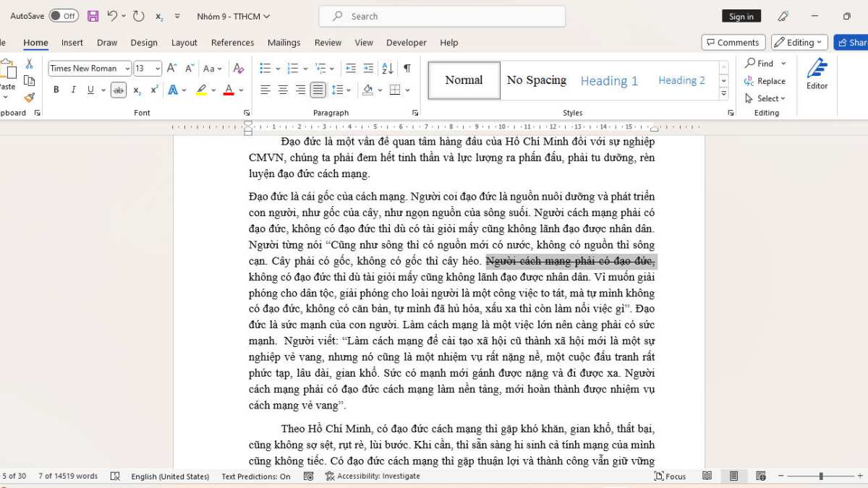Open the sort text tool
868x488 pixels.
coord(388,68)
